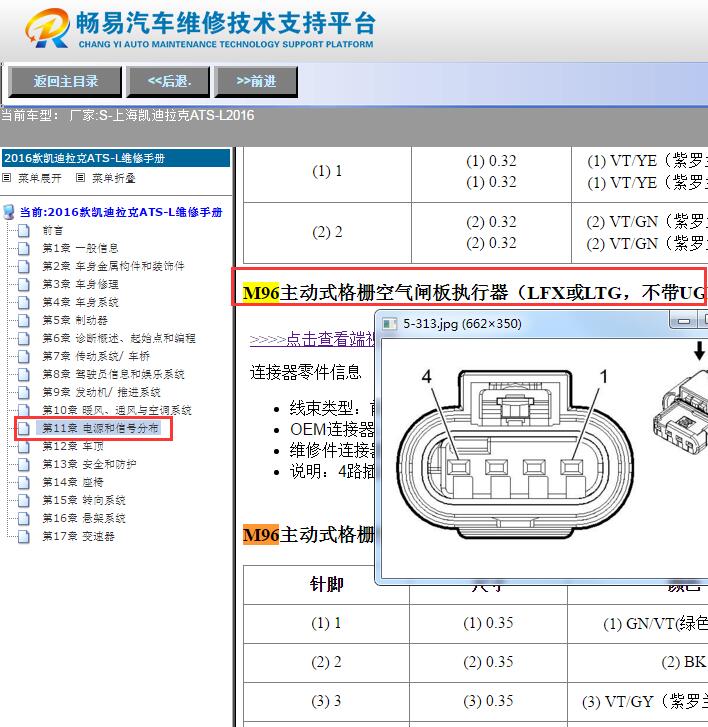
Task: Click the 返回主目录 button
Action: click(65, 82)
